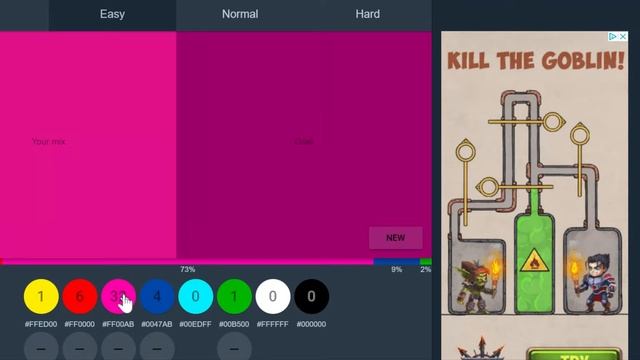This screenshot has width=640, height=360.
Task: Click the 73% percentage label
Action: 188,269
